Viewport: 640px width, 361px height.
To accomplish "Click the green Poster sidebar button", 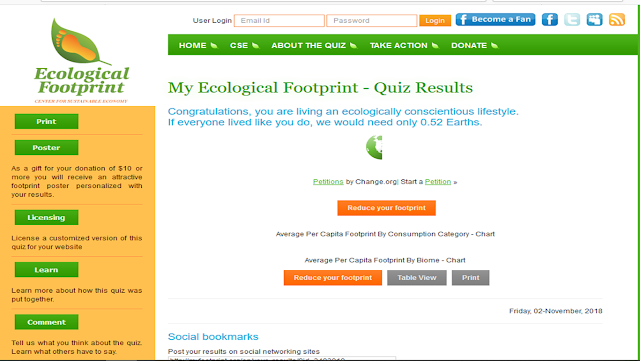I will [x=47, y=147].
